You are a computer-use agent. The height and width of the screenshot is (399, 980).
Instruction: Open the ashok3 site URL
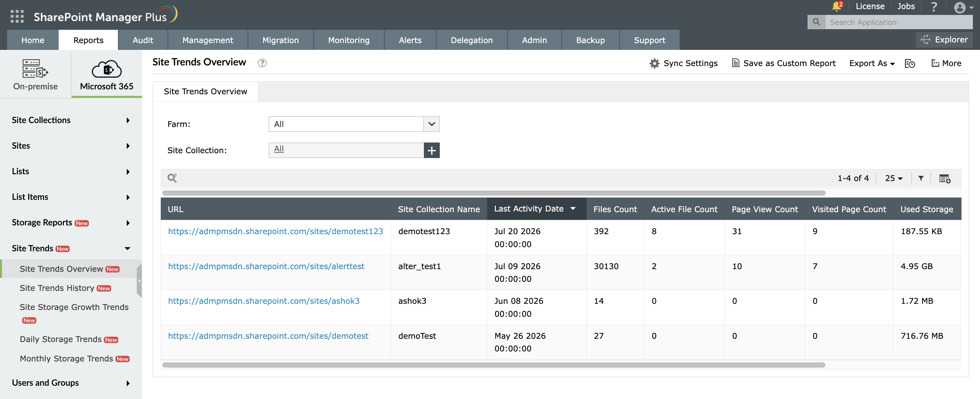264,301
